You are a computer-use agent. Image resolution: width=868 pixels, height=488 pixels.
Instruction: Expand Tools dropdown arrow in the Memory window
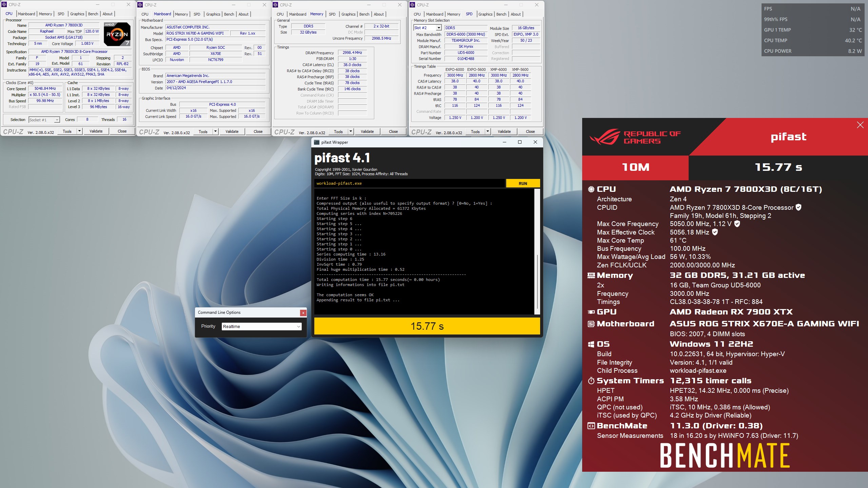[351, 131]
